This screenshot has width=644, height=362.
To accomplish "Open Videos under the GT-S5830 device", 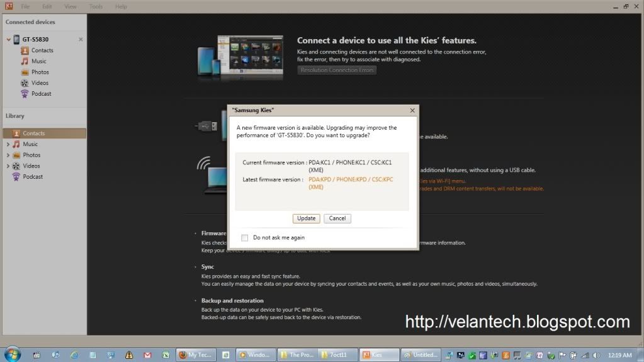I will (x=40, y=82).
